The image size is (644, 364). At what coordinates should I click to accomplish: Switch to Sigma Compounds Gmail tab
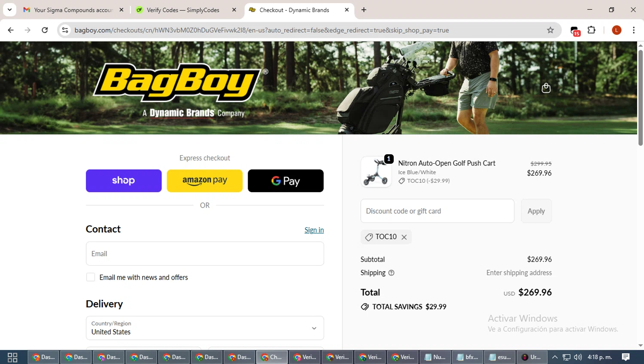point(73,10)
